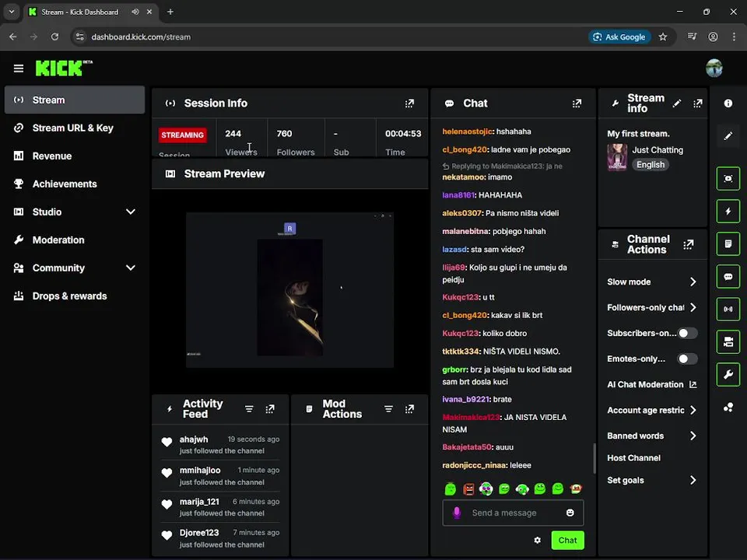Mute the tab via speaker icon

[135, 12]
